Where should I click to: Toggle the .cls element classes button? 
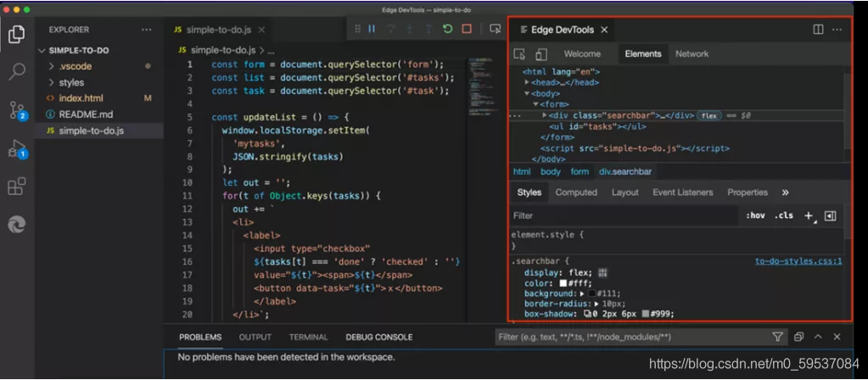pos(784,215)
